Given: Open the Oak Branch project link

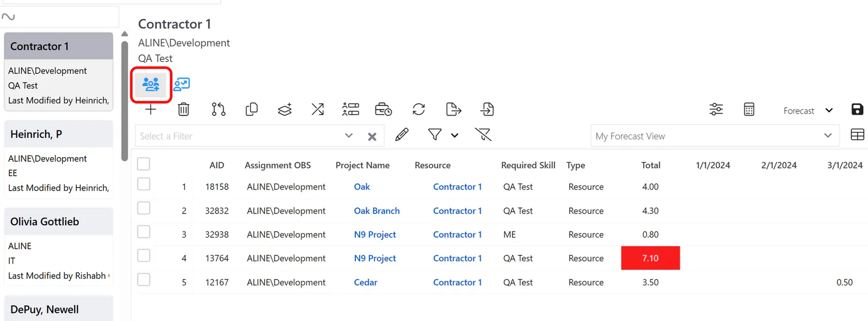Looking at the screenshot, I should pos(377,211).
